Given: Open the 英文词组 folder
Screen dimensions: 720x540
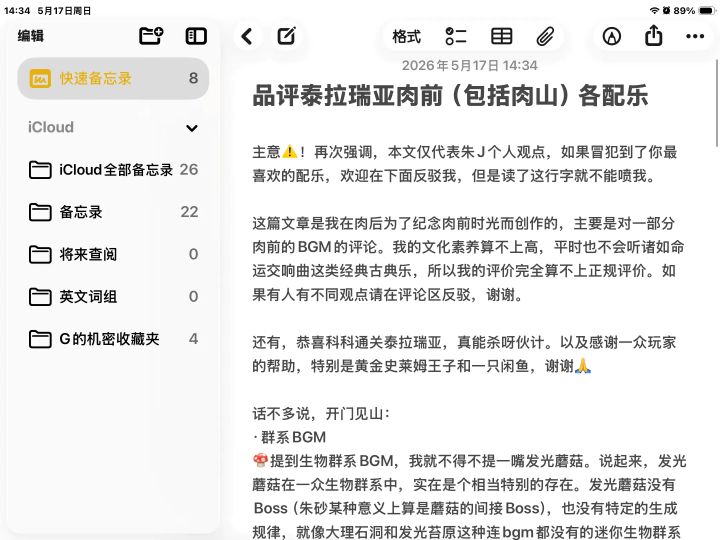Looking at the screenshot, I should click(113, 297).
